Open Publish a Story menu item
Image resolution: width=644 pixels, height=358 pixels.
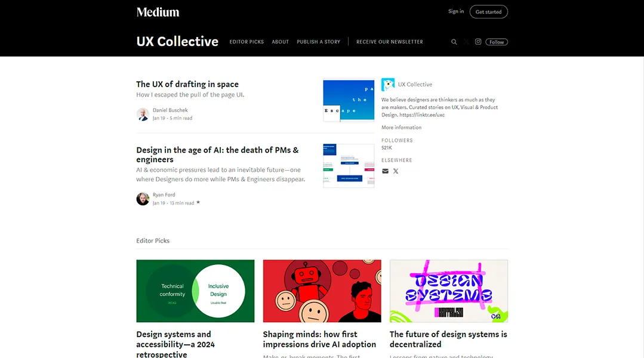coord(318,42)
